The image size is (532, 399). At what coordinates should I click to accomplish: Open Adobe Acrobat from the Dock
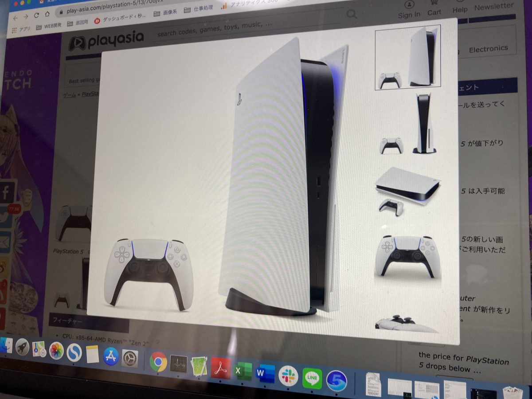click(x=221, y=368)
